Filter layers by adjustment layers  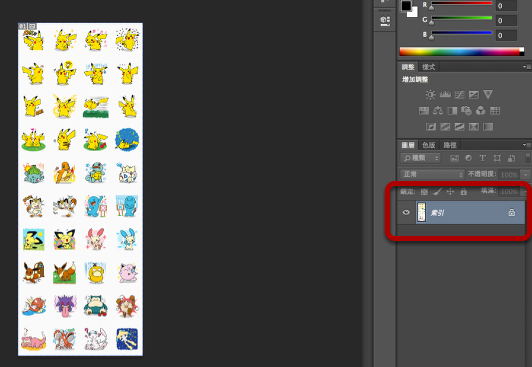click(x=469, y=158)
